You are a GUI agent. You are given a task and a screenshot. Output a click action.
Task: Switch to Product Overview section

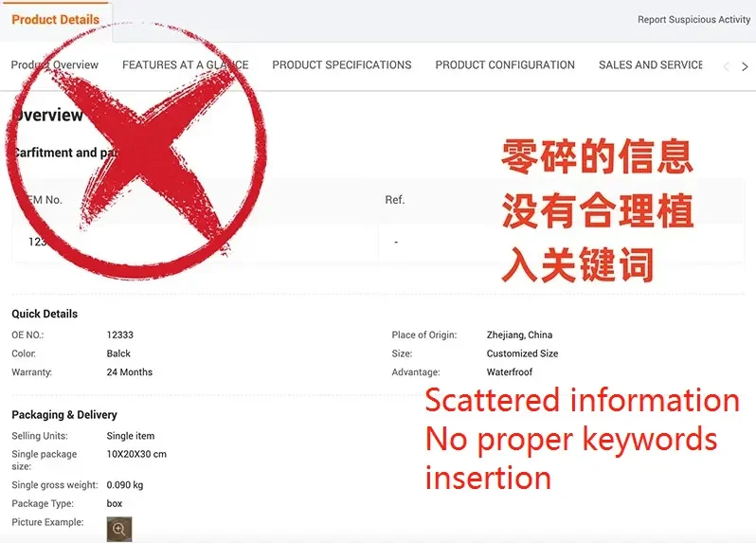coord(55,64)
